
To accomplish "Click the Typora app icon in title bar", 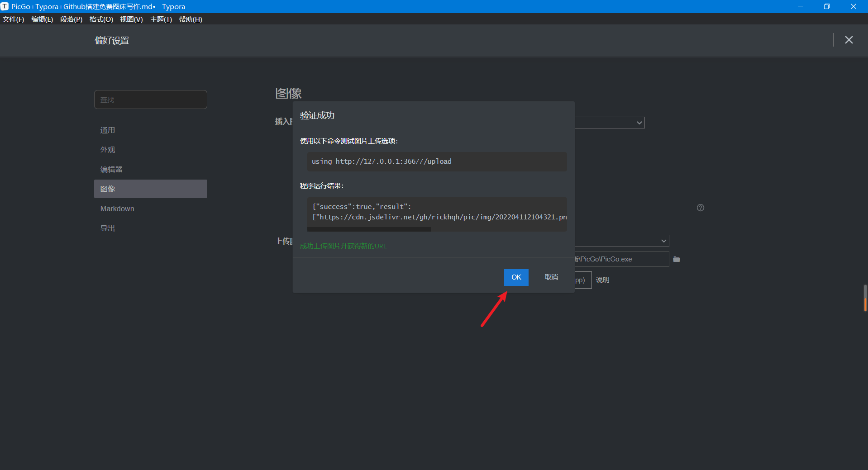I will [x=5, y=6].
